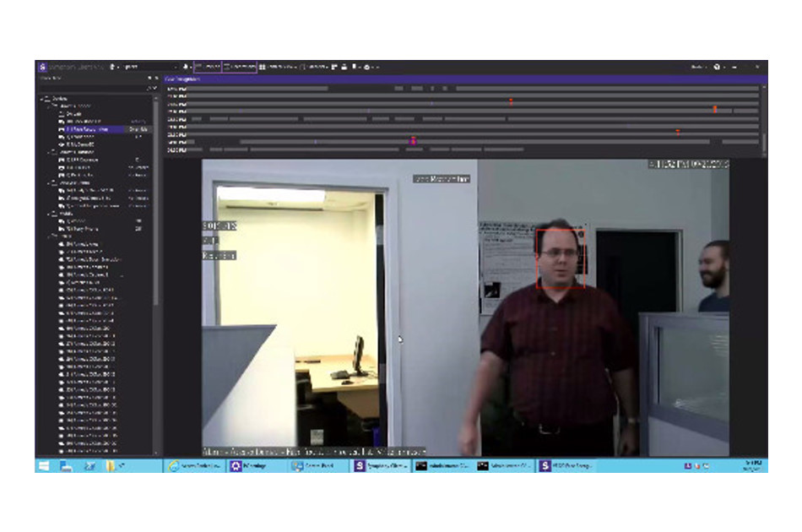Screen dimensions: 802x532
Task: Click the multi-view grid layout icon in toolbar
Action: coord(263,66)
